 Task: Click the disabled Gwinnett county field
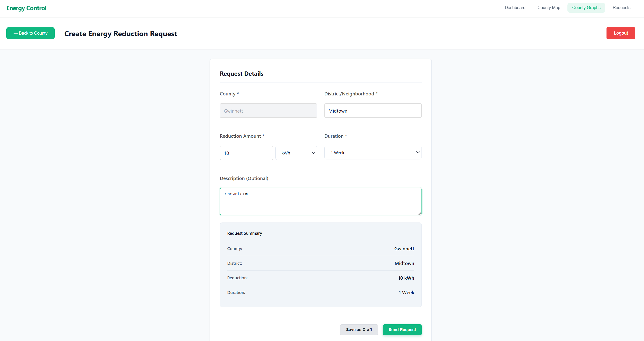coord(268,111)
